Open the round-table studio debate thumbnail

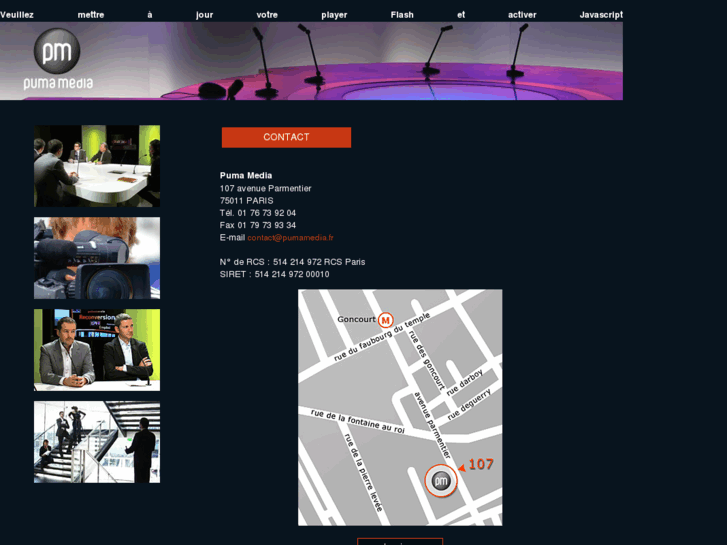point(97,166)
